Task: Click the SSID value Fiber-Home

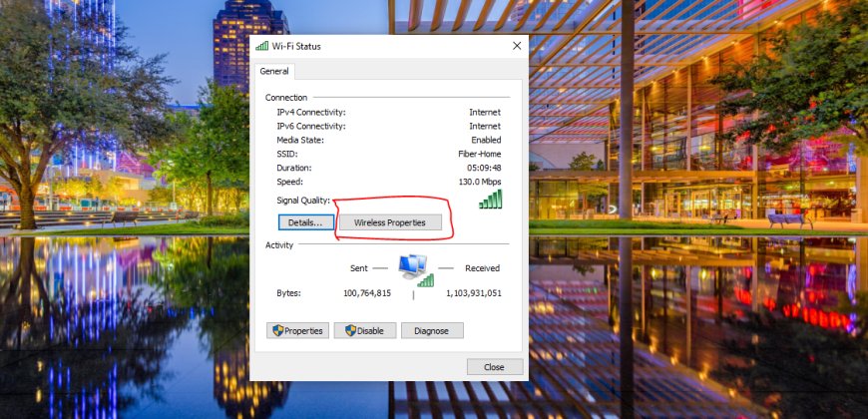Action: (x=479, y=154)
